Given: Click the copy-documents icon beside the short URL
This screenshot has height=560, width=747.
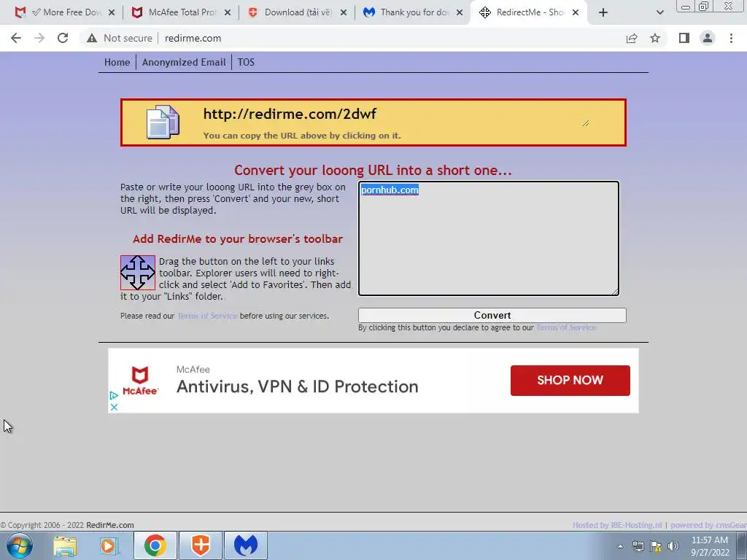Looking at the screenshot, I should pos(163,122).
